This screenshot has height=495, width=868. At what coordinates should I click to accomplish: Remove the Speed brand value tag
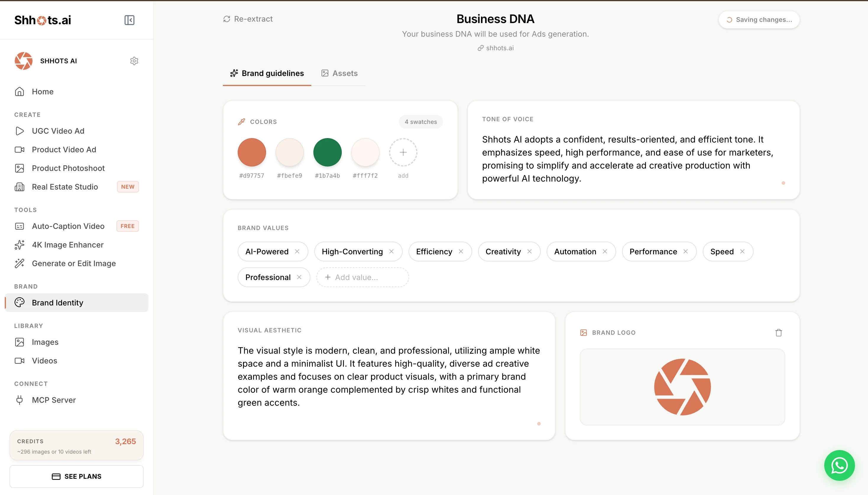(x=742, y=251)
